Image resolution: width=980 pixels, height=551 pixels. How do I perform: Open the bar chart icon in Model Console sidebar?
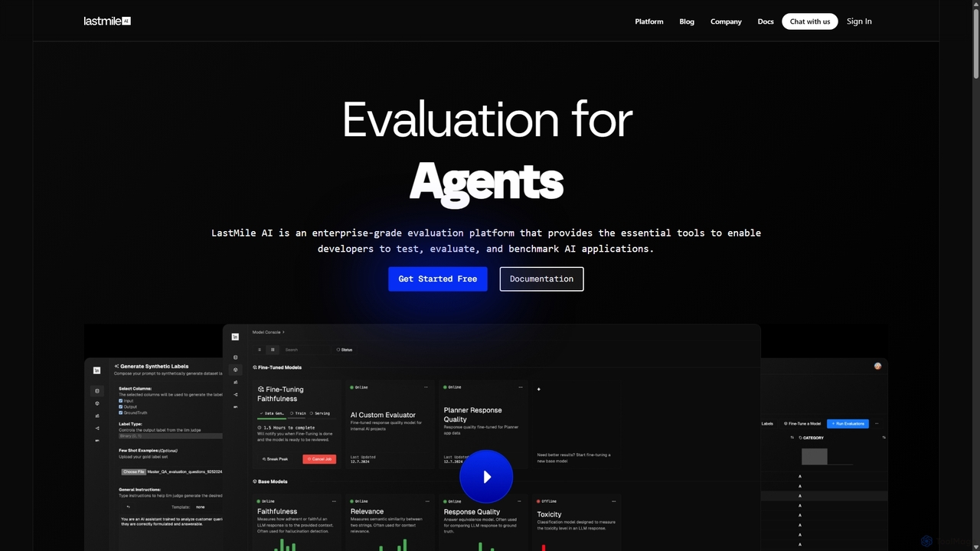235,382
